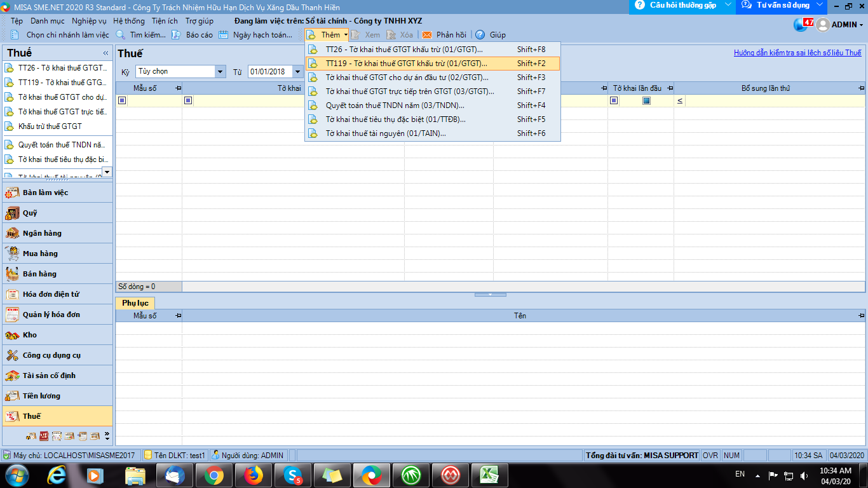The height and width of the screenshot is (488, 868).
Task: Click the Giúp help icon
Action: (491, 35)
